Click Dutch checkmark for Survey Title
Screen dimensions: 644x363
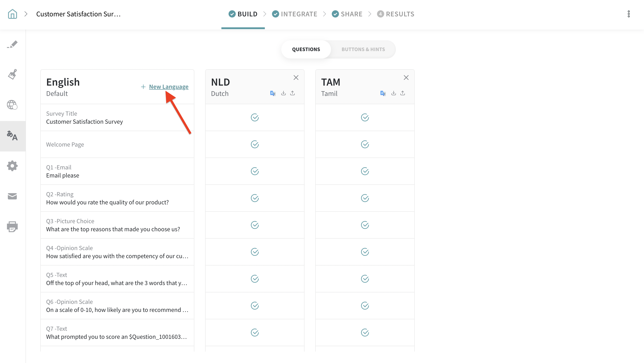point(255,117)
